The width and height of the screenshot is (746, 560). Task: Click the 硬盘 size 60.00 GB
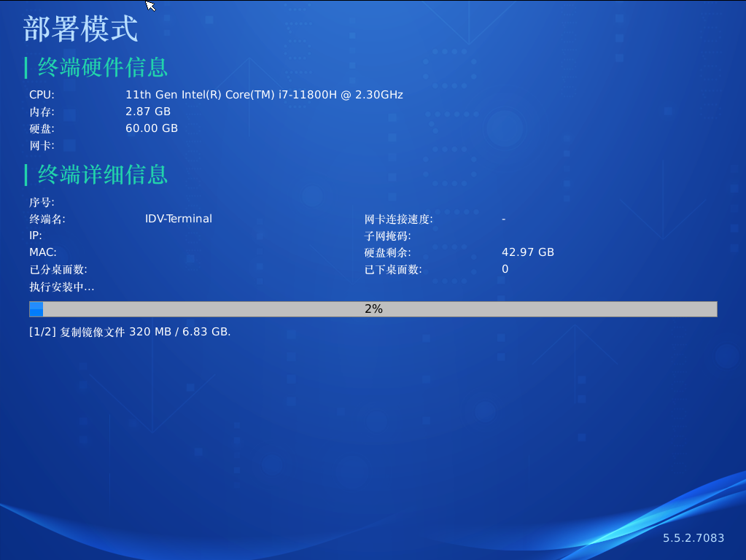point(152,128)
